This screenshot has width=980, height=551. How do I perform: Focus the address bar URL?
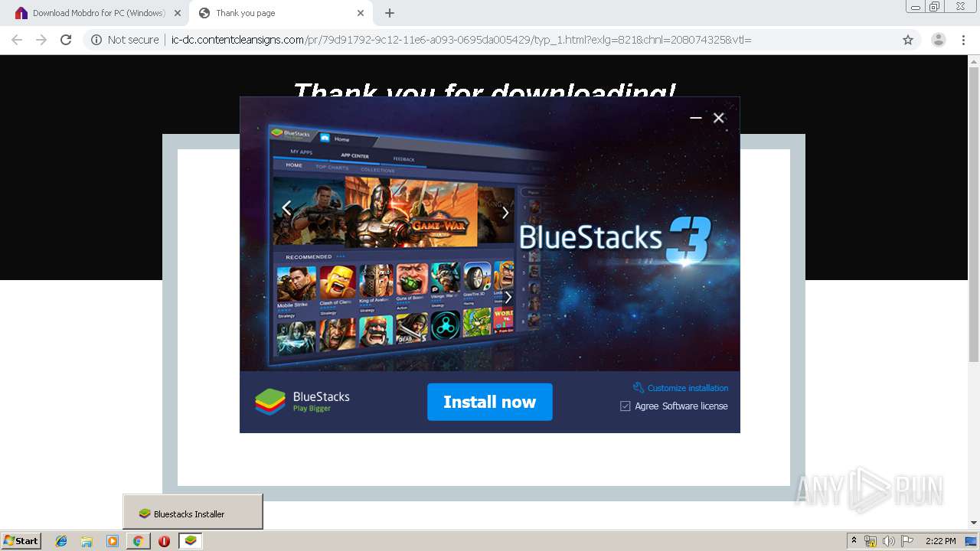461,40
